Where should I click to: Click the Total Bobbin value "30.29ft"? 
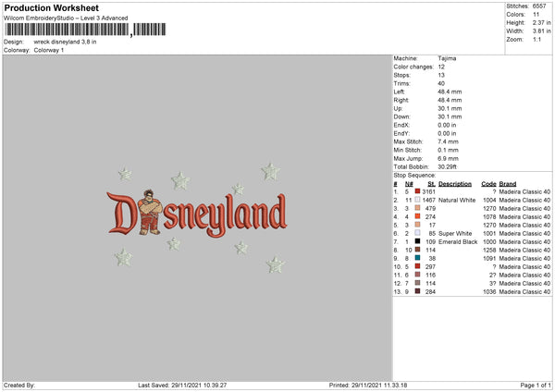coord(448,166)
